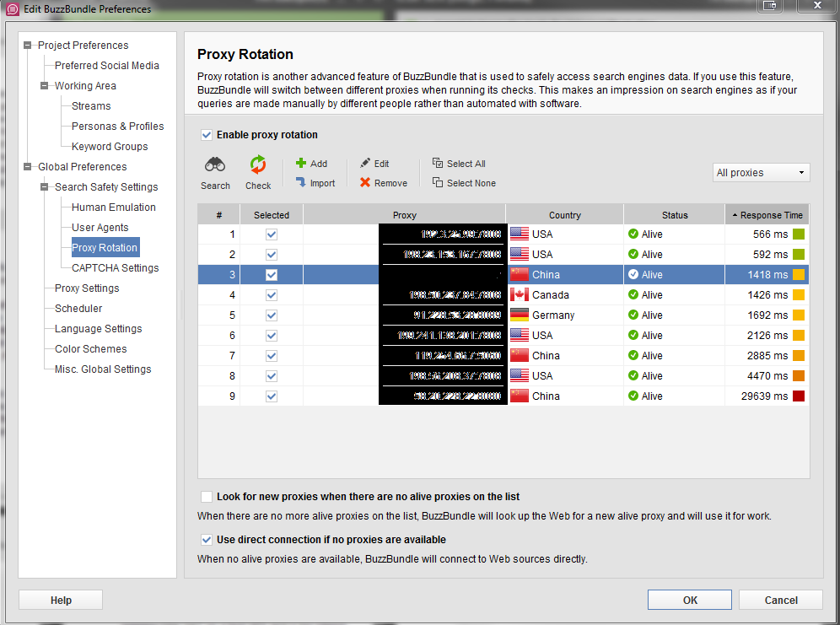Collapse the Project Preferences tree node
The height and width of the screenshot is (625, 840).
(27, 46)
